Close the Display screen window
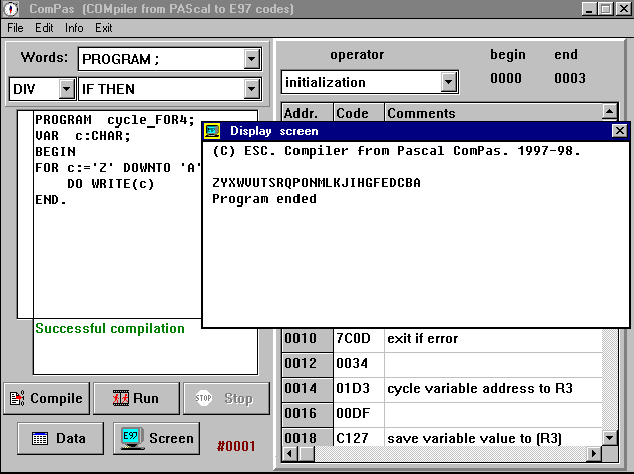Image resolution: width=634 pixels, height=474 pixels. [x=619, y=131]
